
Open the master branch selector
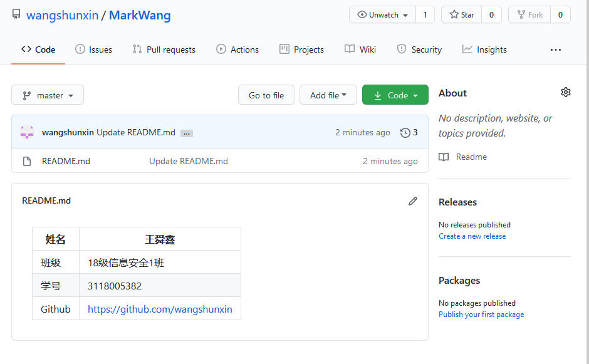pyautogui.click(x=48, y=95)
